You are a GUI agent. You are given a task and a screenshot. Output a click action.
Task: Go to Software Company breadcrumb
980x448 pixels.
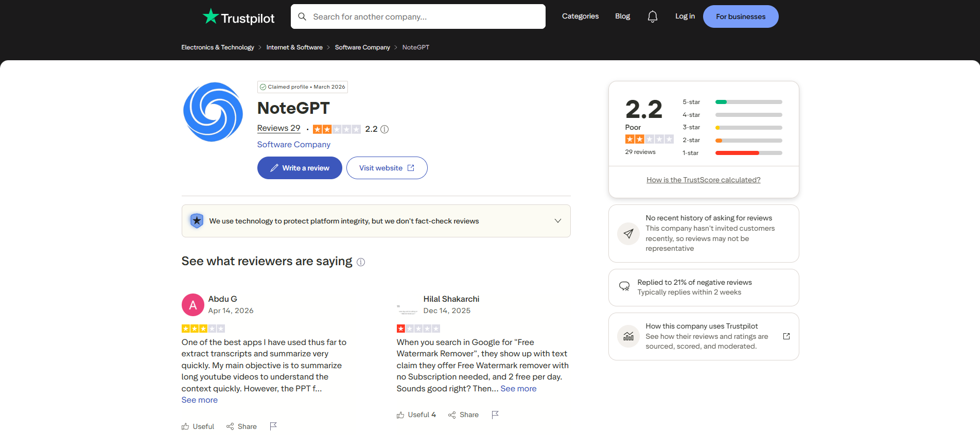pos(362,47)
